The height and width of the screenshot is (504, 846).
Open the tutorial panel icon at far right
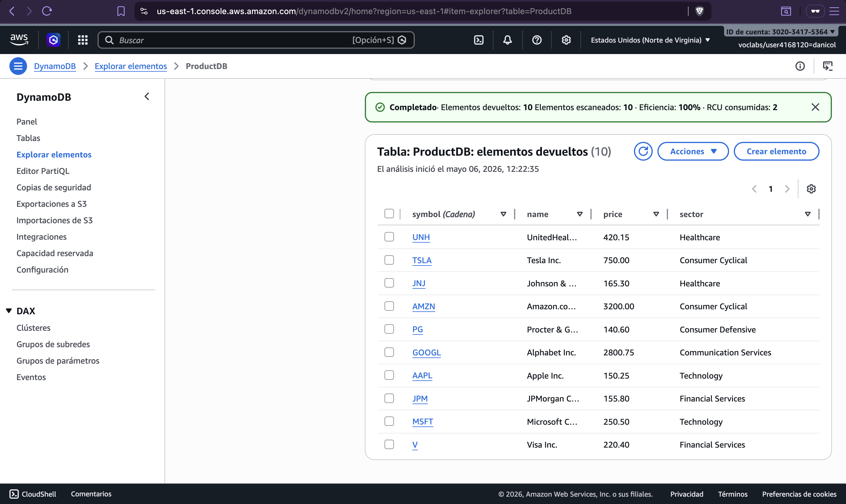tap(827, 66)
